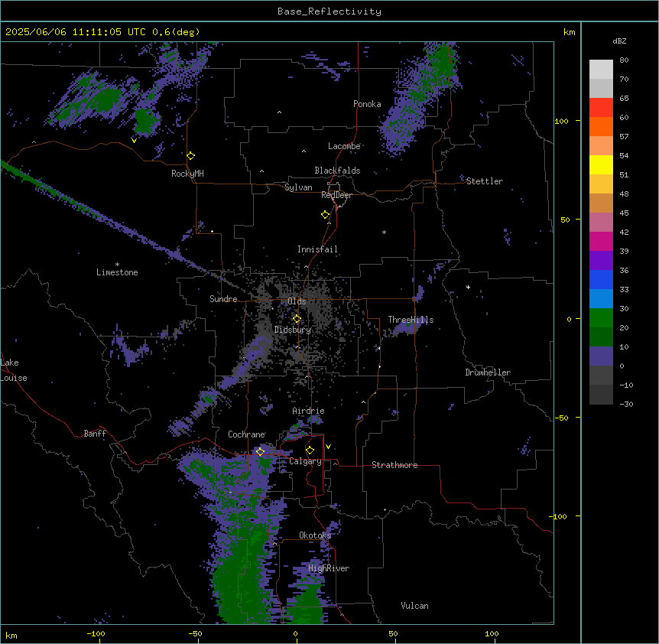Click the Calgary label
The height and width of the screenshot is (644, 659).
pyautogui.click(x=306, y=461)
